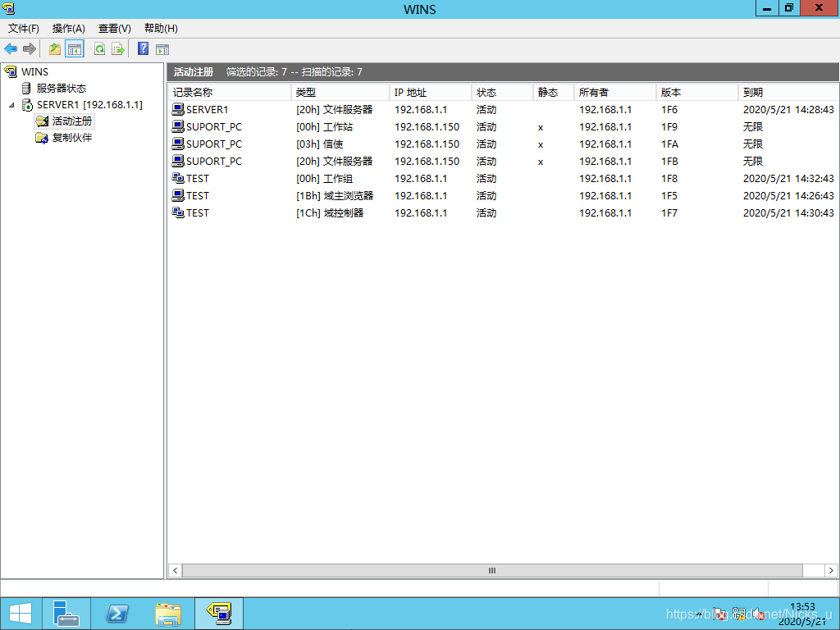Show hidden tray icons with the arrow
Screen dimensions: 840x630
(701, 614)
